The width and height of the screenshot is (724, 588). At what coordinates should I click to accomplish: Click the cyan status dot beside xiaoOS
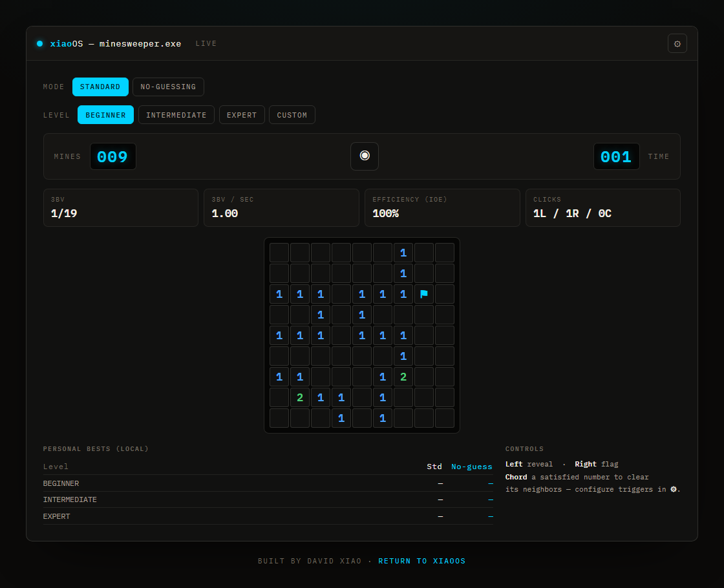pyautogui.click(x=39, y=43)
